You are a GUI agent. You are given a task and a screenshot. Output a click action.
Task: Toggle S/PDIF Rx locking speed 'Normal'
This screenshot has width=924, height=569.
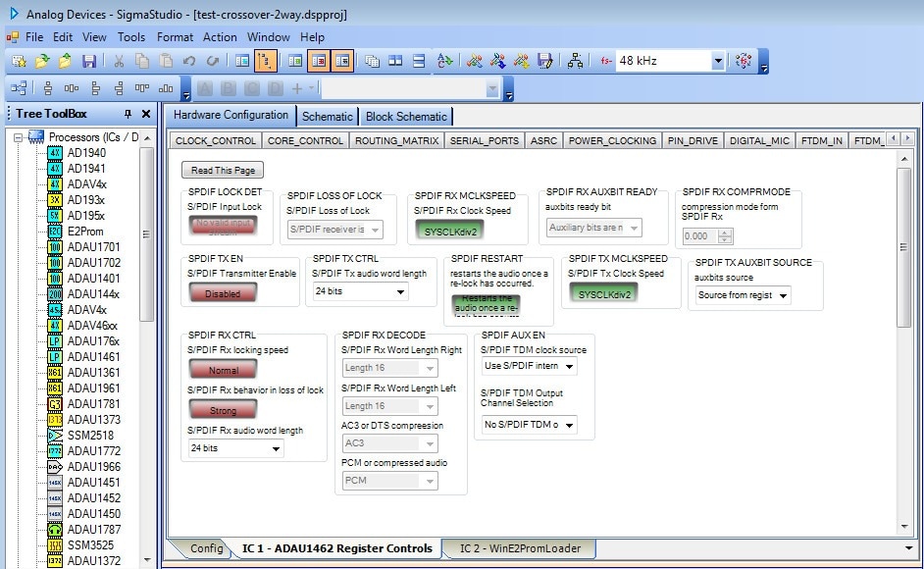coord(223,370)
